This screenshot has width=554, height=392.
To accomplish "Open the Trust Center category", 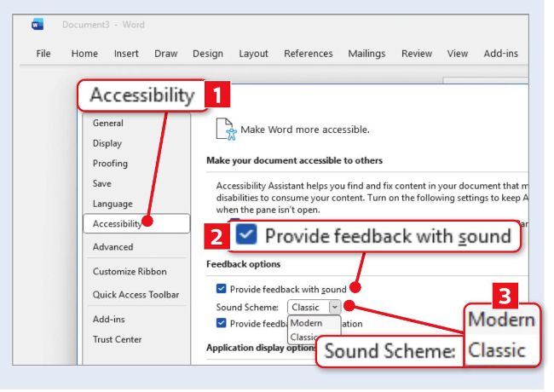I will (118, 339).
